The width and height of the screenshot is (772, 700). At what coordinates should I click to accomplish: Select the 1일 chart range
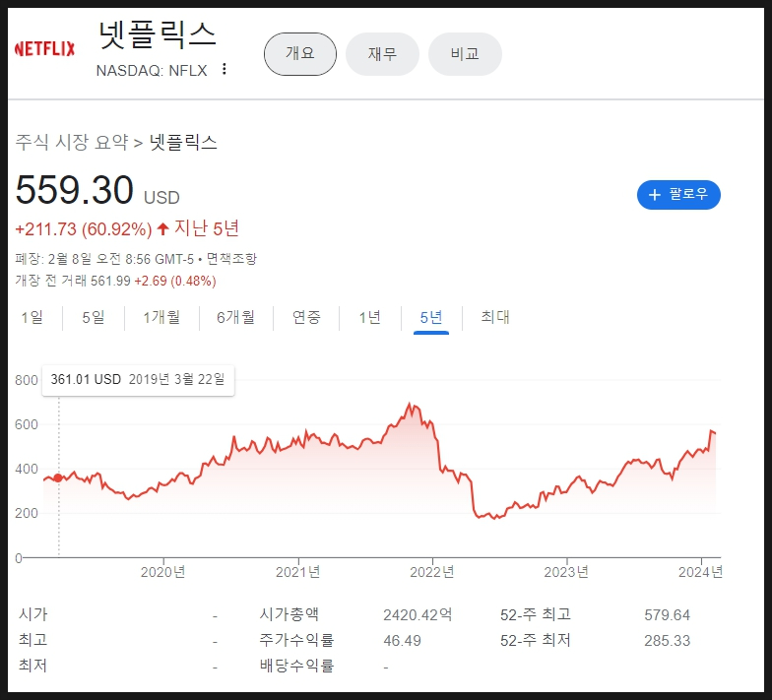32,317
